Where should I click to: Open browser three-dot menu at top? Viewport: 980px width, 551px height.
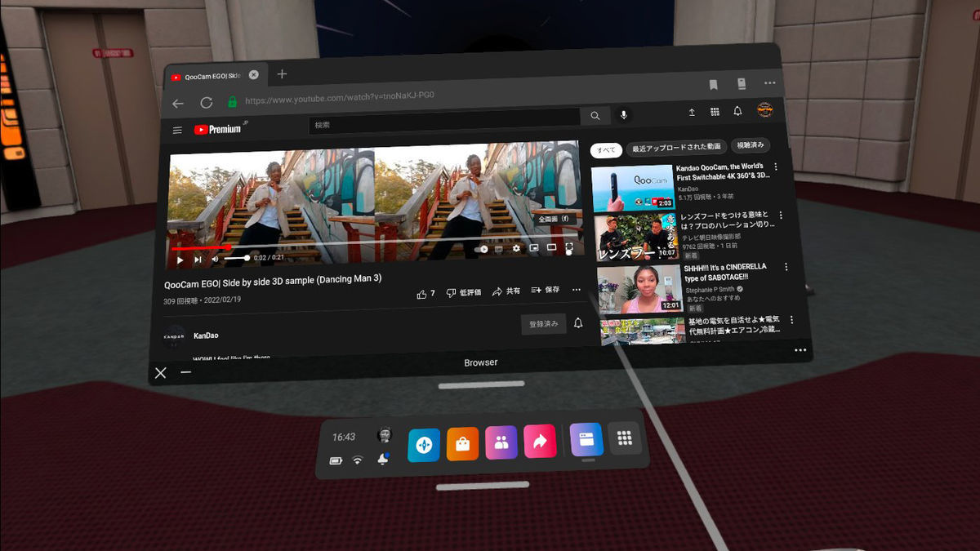[x=770, y=83]
